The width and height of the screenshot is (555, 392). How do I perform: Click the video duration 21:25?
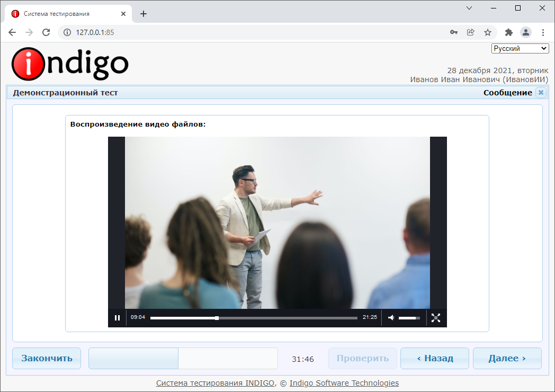pyautogui.click(x=370, y=317)
